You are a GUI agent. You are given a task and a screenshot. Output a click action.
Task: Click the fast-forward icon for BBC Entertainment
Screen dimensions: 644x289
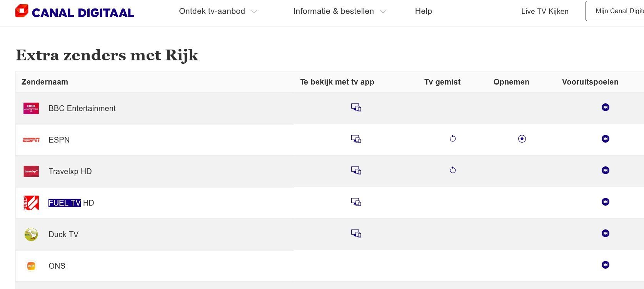[605, 107]
